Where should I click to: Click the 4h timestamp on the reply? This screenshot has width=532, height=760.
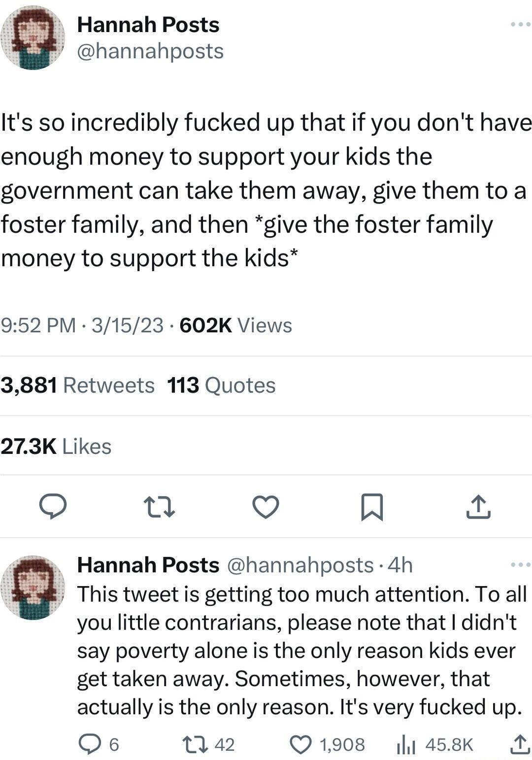click(x=402, y=566)
